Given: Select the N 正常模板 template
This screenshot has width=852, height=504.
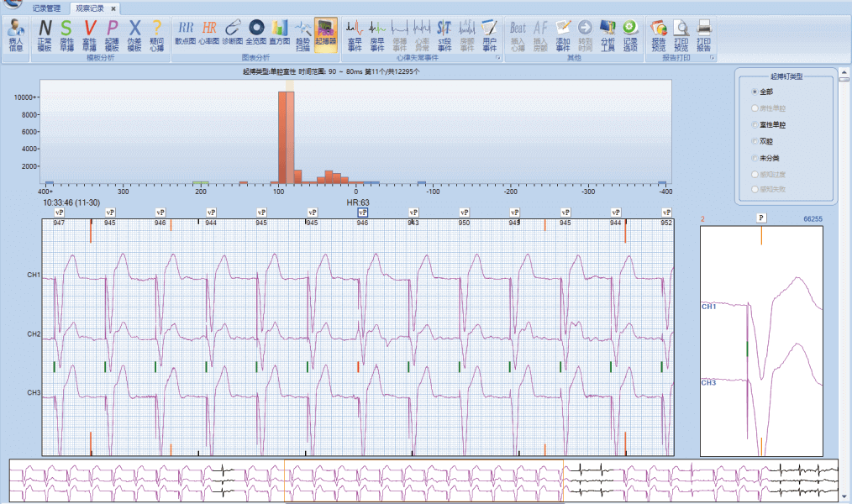Looking at the screenshot, I should click(x=44, y=34).
